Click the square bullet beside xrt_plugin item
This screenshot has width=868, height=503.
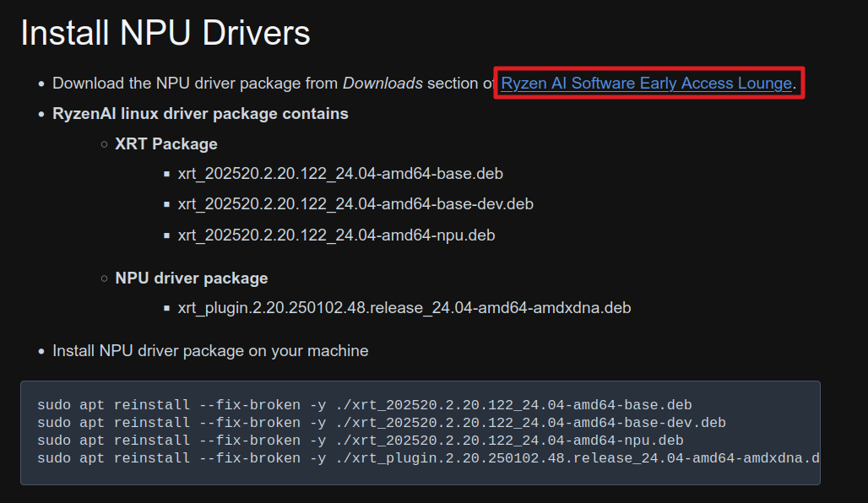[167, 309]
